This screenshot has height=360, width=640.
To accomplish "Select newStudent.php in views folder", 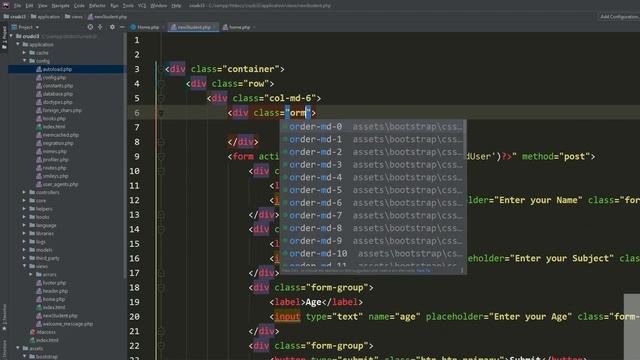I will point(60,316).
